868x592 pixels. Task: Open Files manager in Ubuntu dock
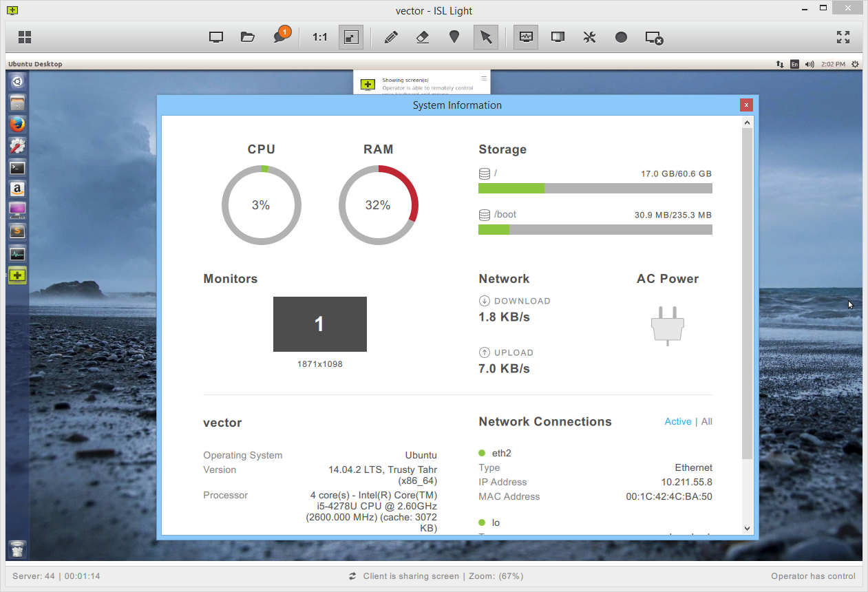pyautogui.click(x=18, y=103)
